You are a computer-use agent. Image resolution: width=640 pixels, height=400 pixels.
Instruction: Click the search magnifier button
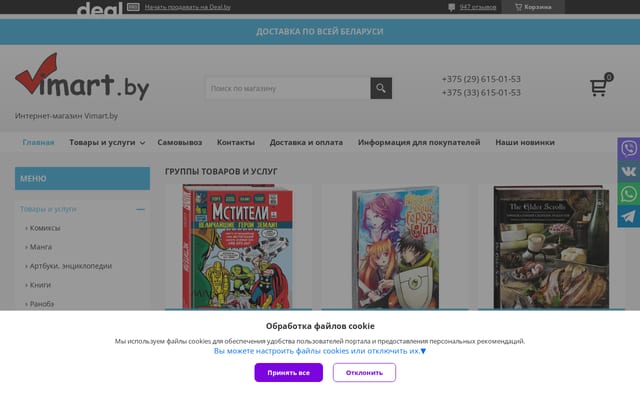point(381,88)
